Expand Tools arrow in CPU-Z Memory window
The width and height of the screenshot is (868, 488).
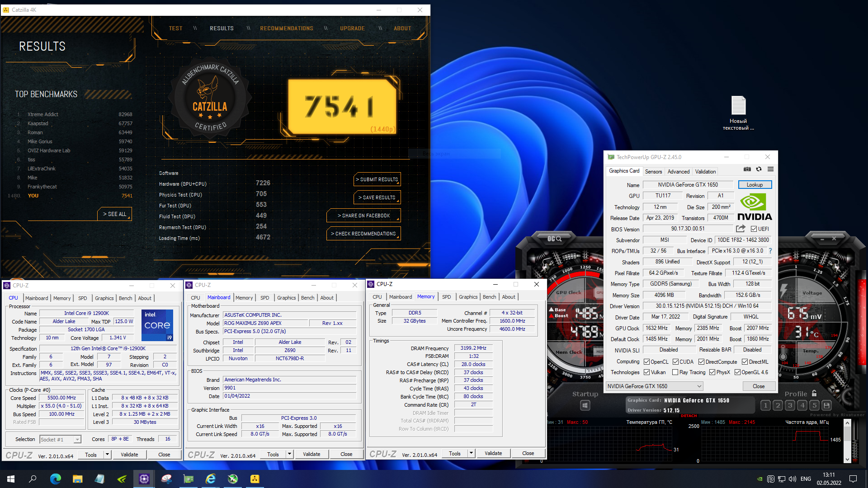point(471,453)
